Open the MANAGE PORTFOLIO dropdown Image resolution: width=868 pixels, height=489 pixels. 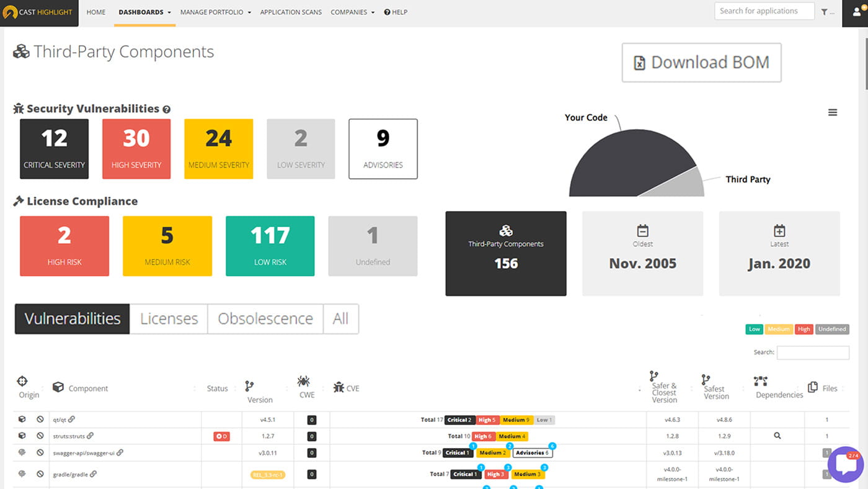(215, 12)
